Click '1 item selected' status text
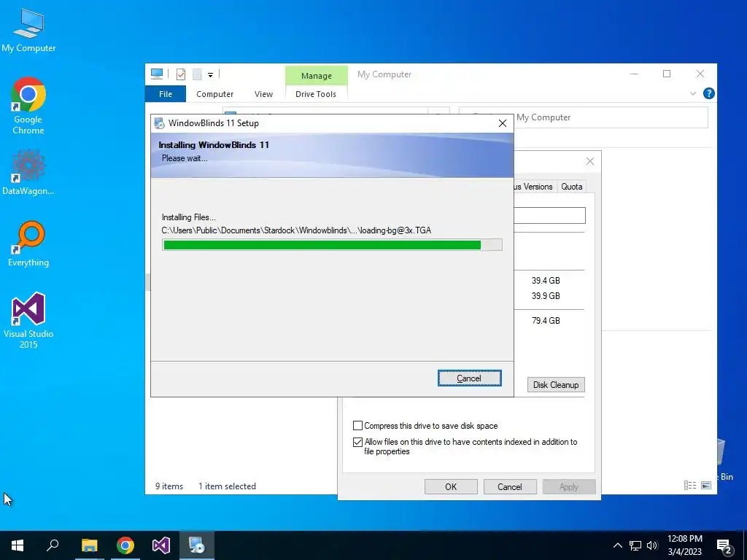The height and width of the screenshot is (560, 747). pos(228,486)
